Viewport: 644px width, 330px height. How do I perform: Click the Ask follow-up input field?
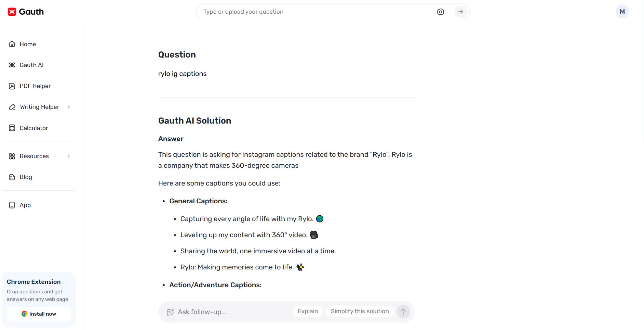tap(222, 312)
